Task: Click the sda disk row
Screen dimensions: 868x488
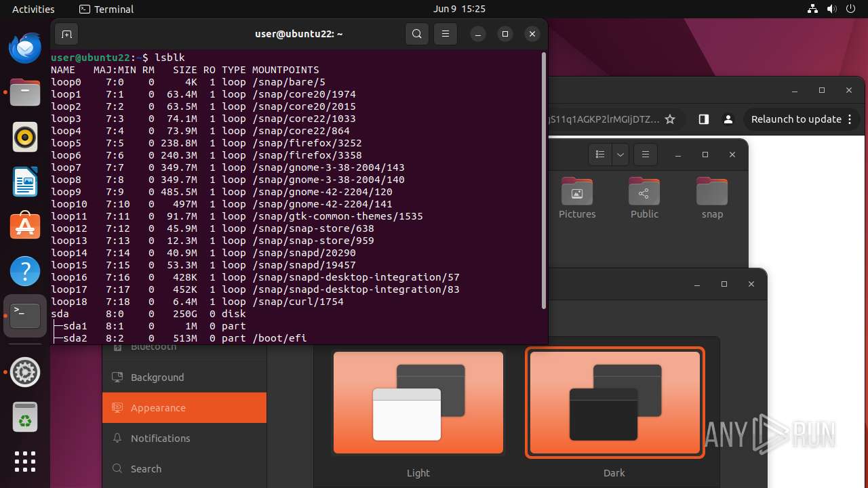Action: click(149, 314)
